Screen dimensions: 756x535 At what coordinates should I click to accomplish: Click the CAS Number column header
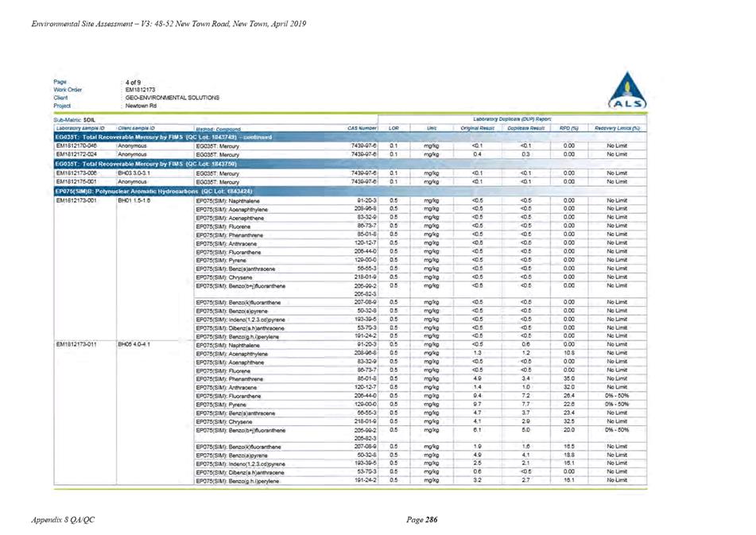[362, 128]
